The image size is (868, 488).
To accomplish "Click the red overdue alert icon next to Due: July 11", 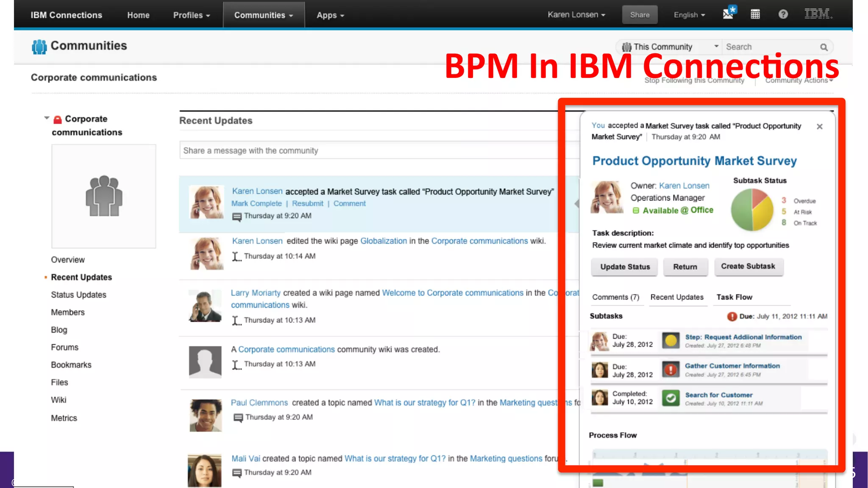I will click(x=732, y=316).
